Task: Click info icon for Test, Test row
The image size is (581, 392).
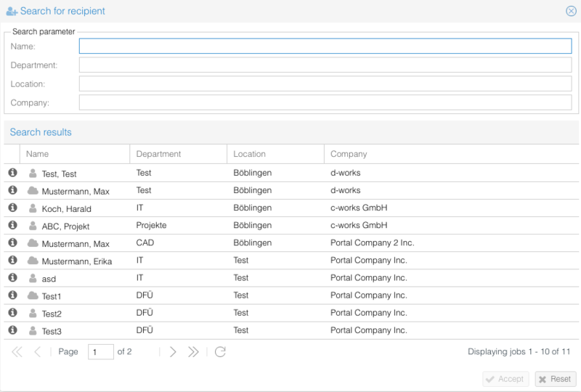Action: pyautogui.click(x=12, y=173)
